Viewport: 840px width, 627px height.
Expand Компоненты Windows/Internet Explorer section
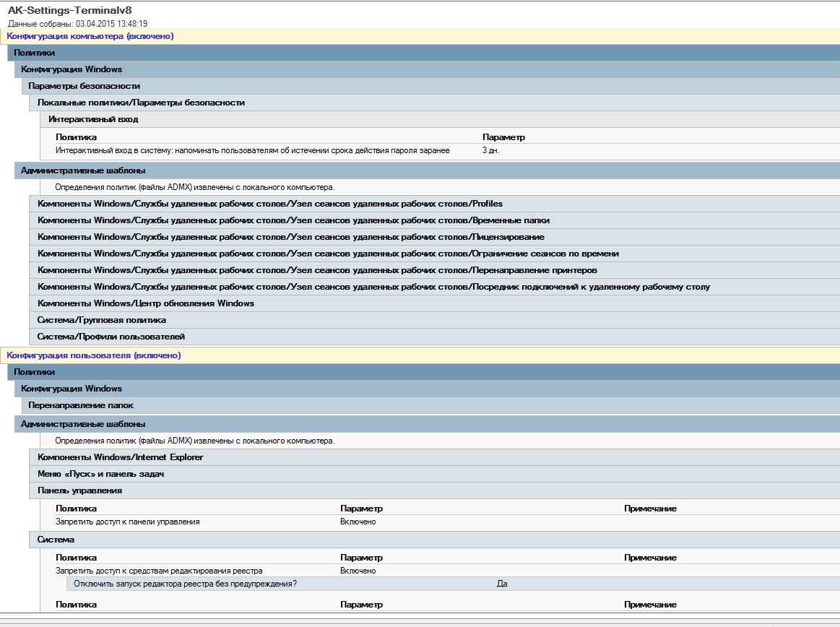(x=121, y=457)
